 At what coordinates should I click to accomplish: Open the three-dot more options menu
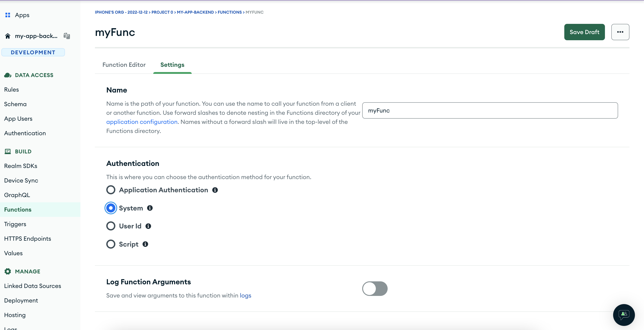tap(620, 32)
